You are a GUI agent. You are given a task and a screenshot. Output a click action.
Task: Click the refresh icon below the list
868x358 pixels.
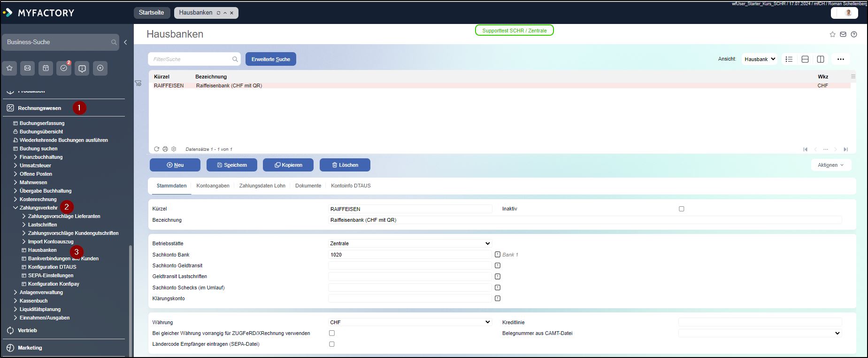(x=157, y=149)
